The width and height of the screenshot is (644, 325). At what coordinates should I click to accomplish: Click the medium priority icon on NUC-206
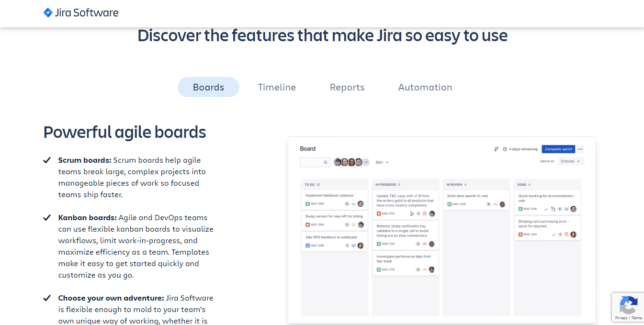point(353,224)
